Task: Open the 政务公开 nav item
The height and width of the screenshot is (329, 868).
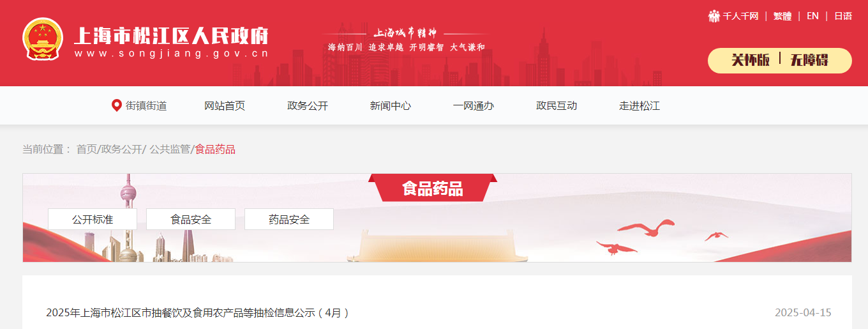Action: coord(308,106)
